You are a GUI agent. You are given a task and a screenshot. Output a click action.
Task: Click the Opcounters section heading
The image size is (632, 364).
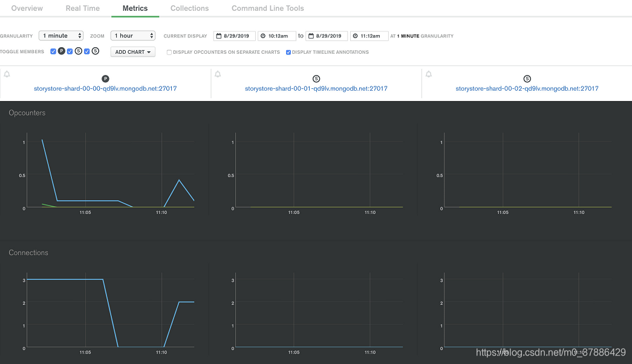pos(27,113)
